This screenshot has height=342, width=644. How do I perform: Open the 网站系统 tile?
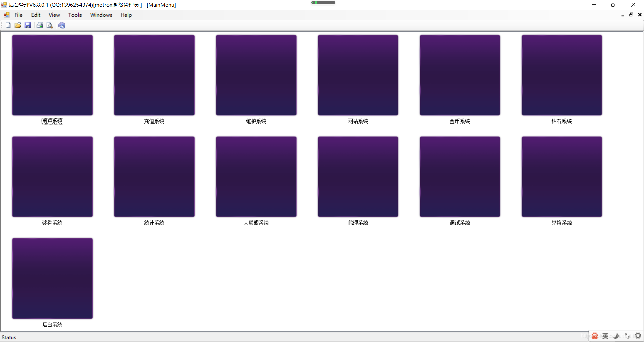click(x=358, y=75)
